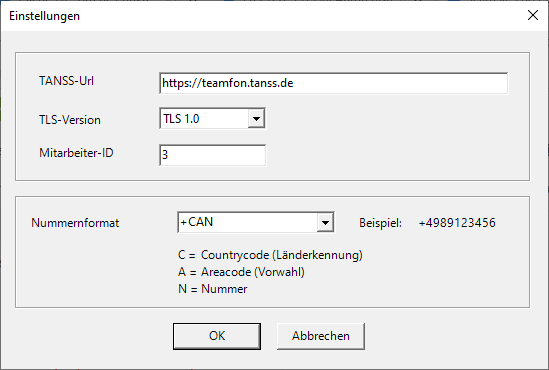Click the Nummernformat label
Image resolution: width=549 pixels, height=370 pixels.
click(75, 223)
